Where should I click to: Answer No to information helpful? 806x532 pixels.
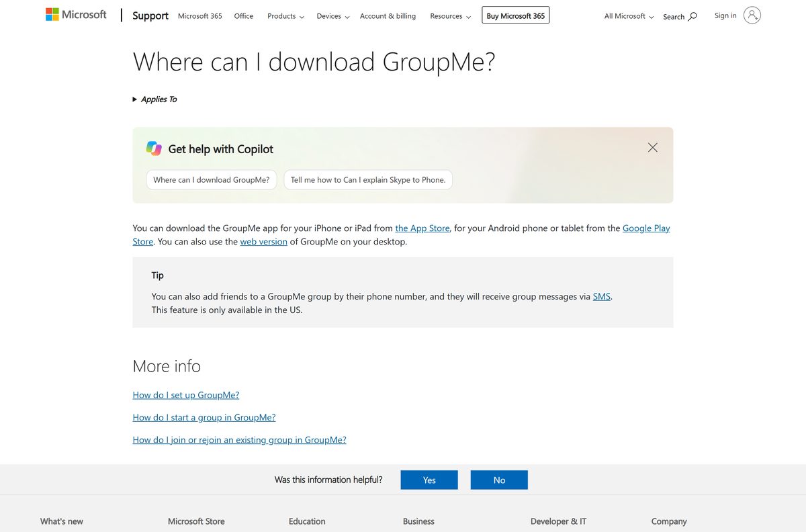click(499, 480)
